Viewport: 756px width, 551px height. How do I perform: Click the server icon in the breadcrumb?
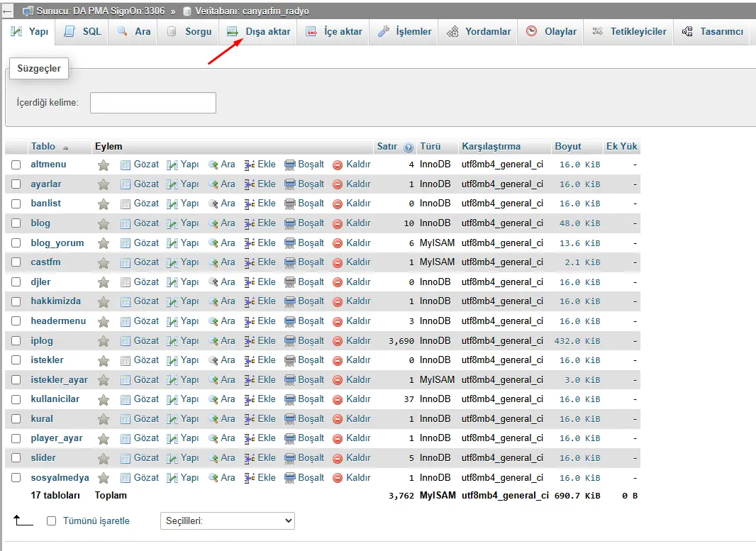point(26,11)
